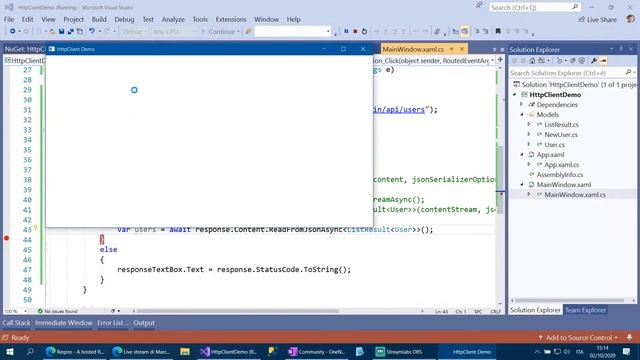
Task: Switch to MainWindow.xaml.cs editor tab
Action: (x=413, y=49)
